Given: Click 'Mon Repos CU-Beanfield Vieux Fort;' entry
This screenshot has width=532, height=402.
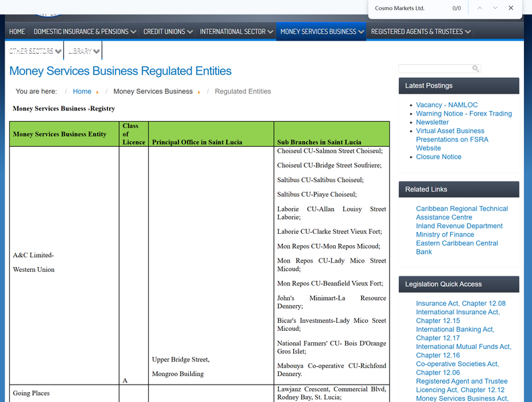Looking at the screenshot, I should 330,284.
